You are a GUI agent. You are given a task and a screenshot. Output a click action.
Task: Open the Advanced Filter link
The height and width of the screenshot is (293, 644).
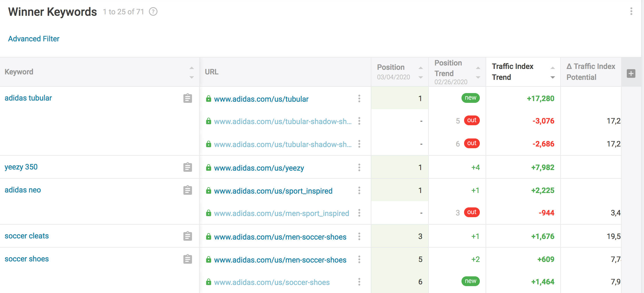tap(34, 39)
